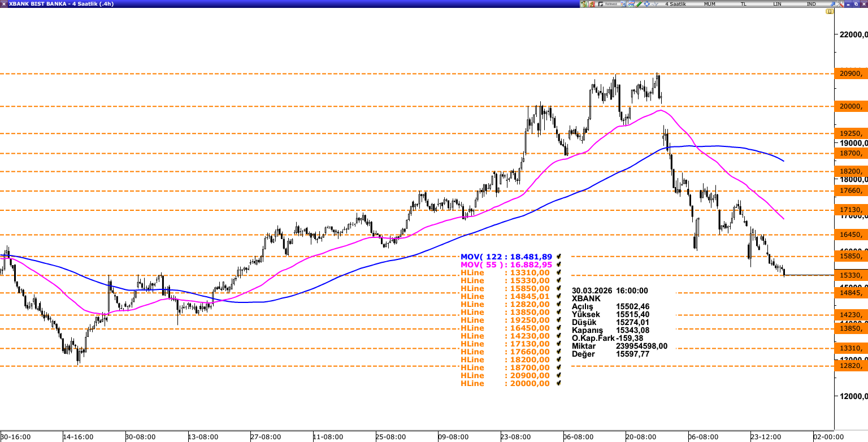Toggle the checkmark for HLine 19250,00
868x442 pixels.
click(x=558, y=320)
